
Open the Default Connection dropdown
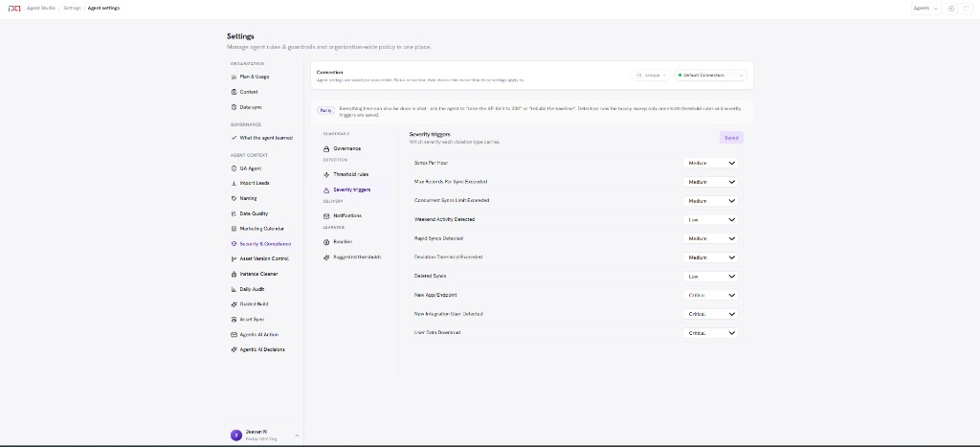[x=711, y=75]
